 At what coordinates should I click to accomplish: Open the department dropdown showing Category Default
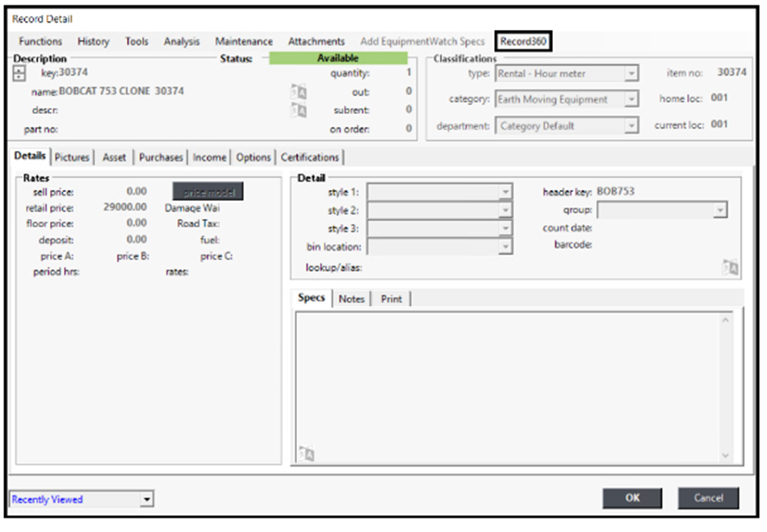click(631, 126)
